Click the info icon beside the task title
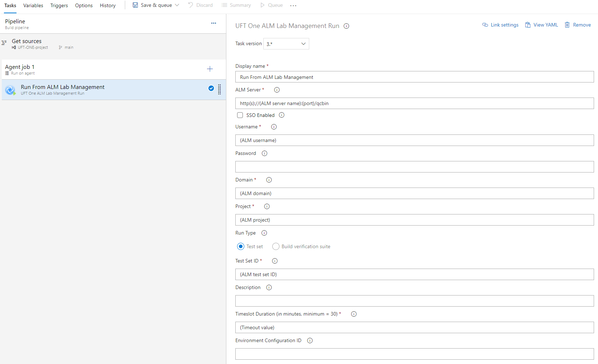 (x=346, y=26)
